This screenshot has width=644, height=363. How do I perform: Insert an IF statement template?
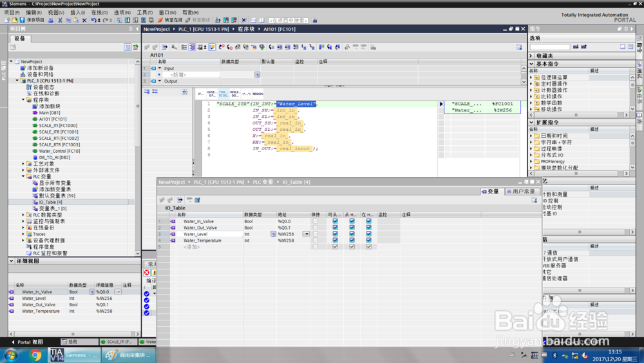coord(200,93)
